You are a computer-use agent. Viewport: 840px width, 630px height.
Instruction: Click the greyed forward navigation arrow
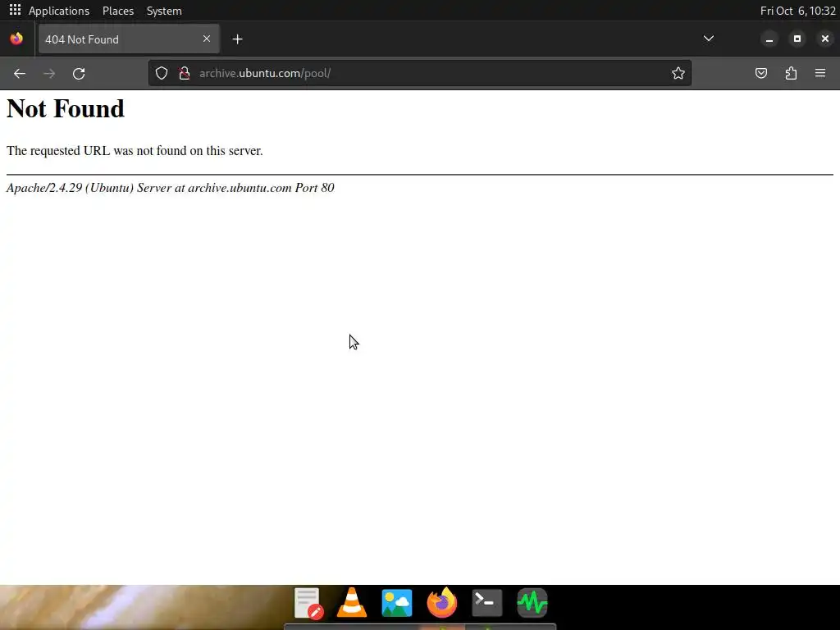pos(48,73)
